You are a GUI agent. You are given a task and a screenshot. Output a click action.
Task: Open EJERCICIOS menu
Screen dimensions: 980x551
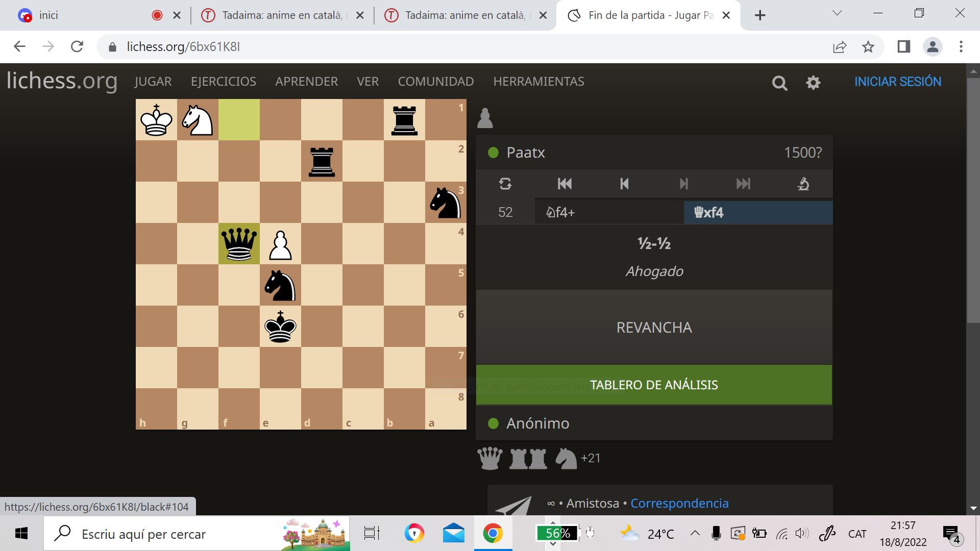point(224,81)
